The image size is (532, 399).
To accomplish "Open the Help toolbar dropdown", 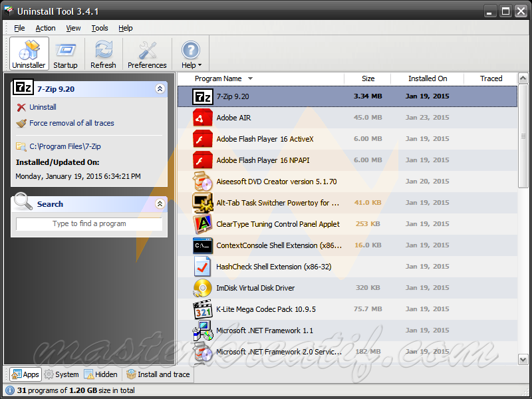I will (191, 54).
